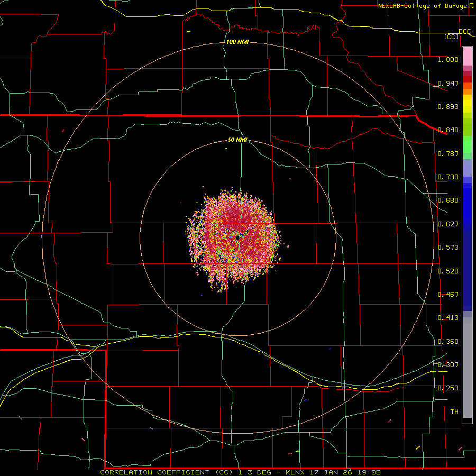Image resolution: width=476 pixels, height=476 pixels.
Task: Click the "KLNX" radar site identifier
Action: (x=296, y=472)
